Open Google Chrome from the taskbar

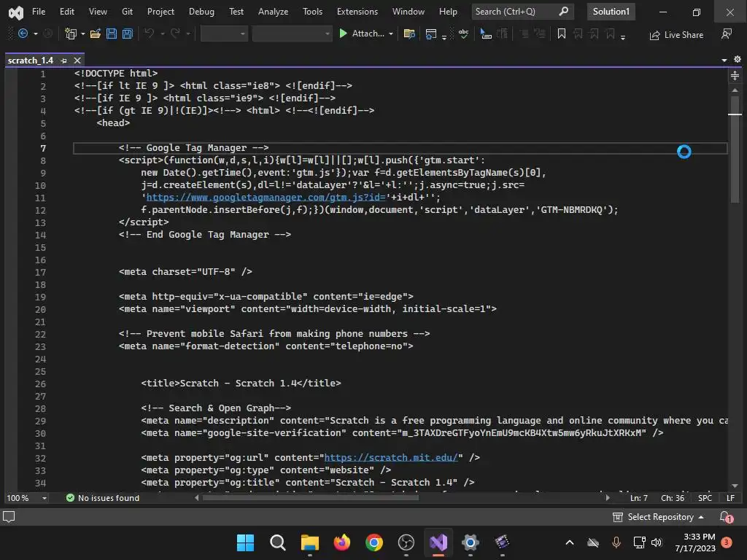pos(374,542)
